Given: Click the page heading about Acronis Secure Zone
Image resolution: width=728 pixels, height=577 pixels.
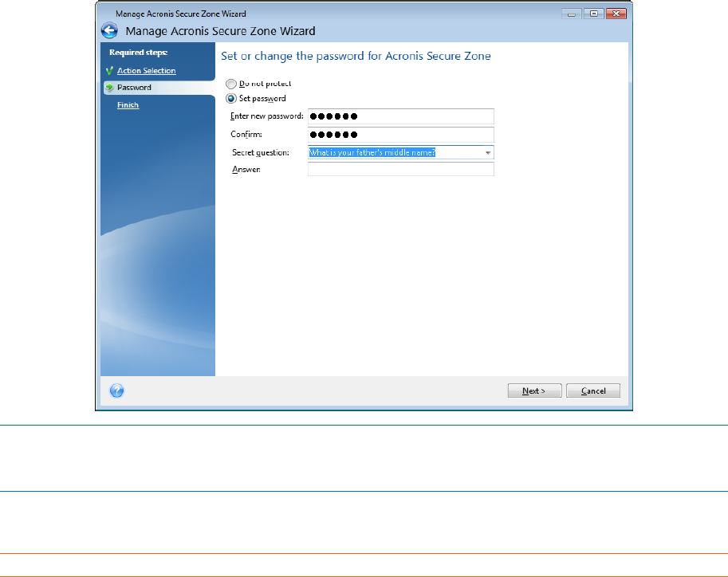Looking at the screenshot, I should pyautogui.click(x=356, y=56).
